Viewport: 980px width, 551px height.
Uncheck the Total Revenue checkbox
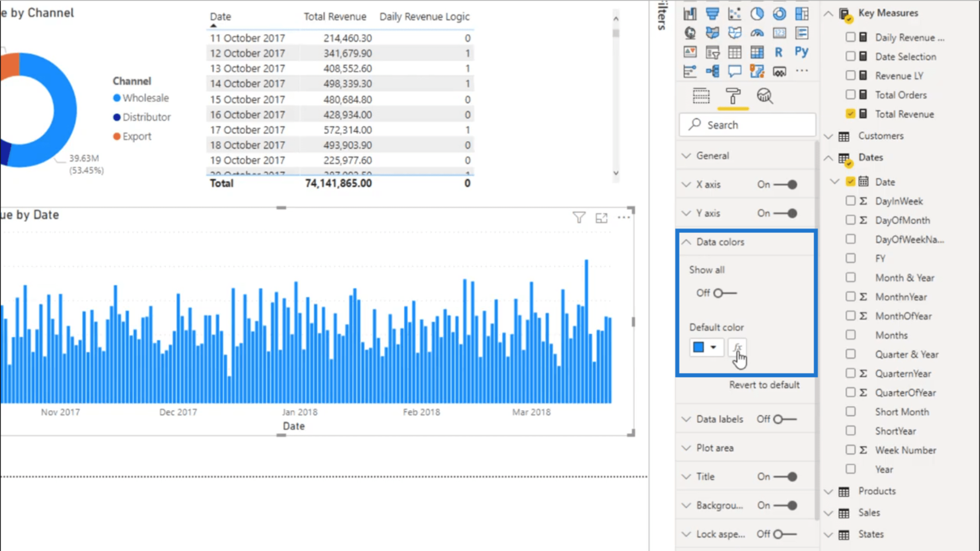(850, 114)
